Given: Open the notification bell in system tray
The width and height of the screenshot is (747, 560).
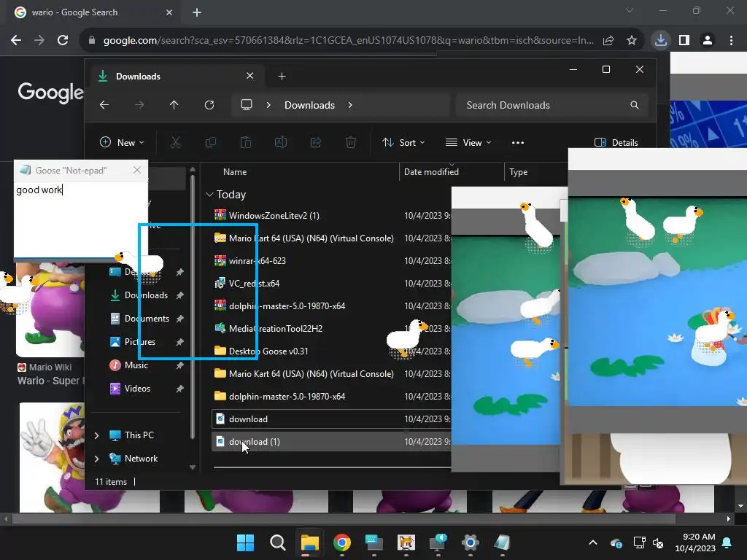Looking at the screenshot, I should [x=727, y=542].
